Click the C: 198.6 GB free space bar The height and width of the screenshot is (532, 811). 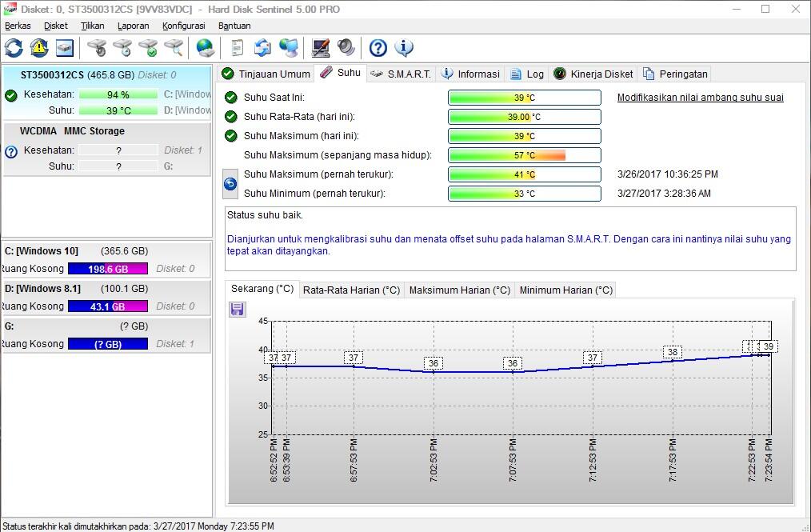tap(108, 269)
